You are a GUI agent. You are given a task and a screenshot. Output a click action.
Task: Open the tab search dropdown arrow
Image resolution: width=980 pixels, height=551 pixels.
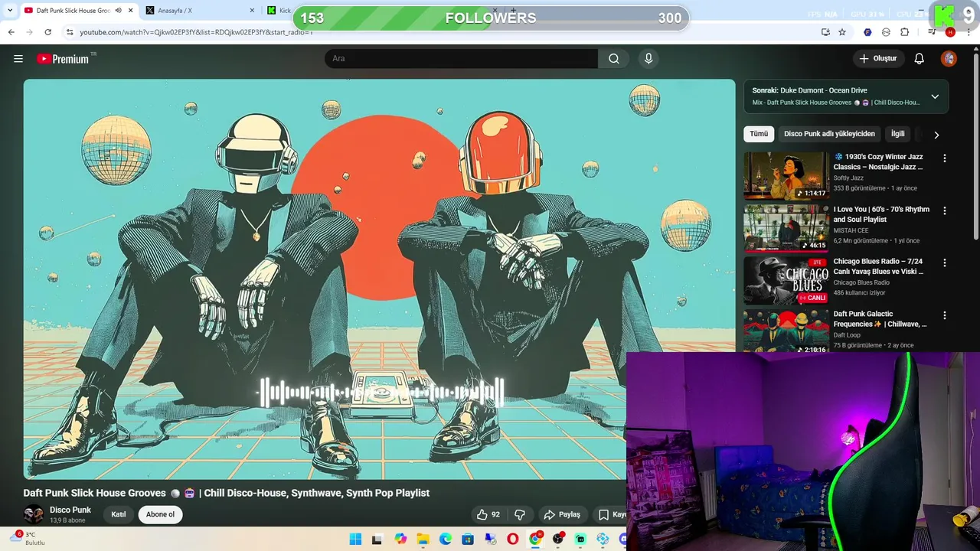pyautogui.click(x=10, y=11)
